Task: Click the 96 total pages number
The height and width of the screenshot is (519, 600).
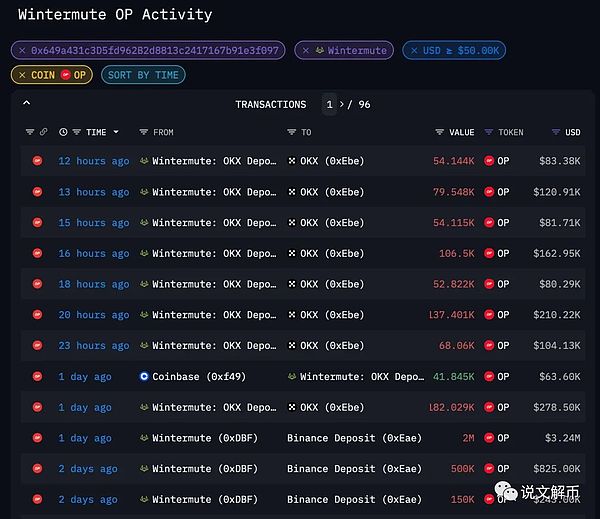Action: coord(364,104)
